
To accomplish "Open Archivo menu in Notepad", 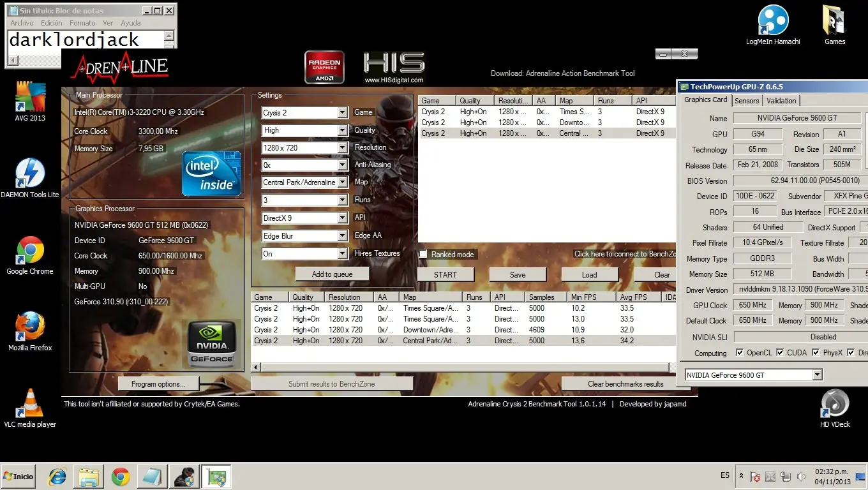I will pos(22,23).
